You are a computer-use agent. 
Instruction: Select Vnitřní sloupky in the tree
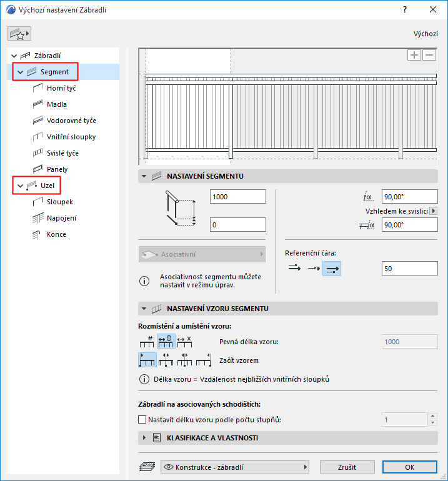pos(71,137)
